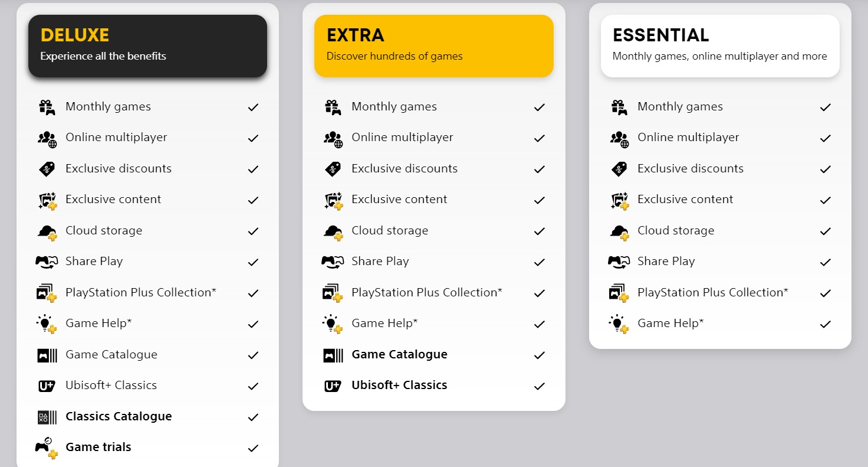Click the Game Help checkmark in Essential
The height and width of the screenshot is (467, 868).
coord(825,324)
